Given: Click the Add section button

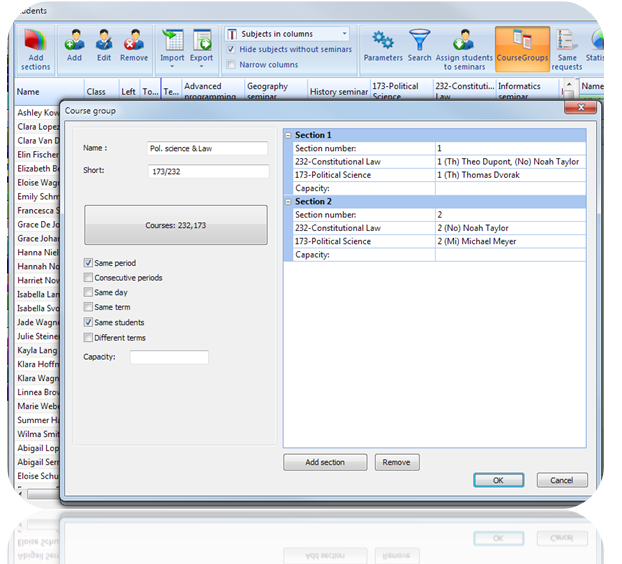Looking at the screenshot, I should tap(325, 462).
